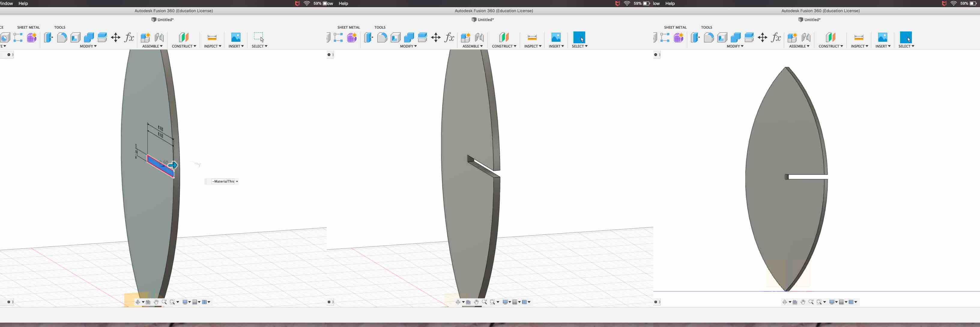Collapse browser panel toggle in left window top
Image resolution: width=980 pixels, height=327 pixels.
(x=9, y=54)
